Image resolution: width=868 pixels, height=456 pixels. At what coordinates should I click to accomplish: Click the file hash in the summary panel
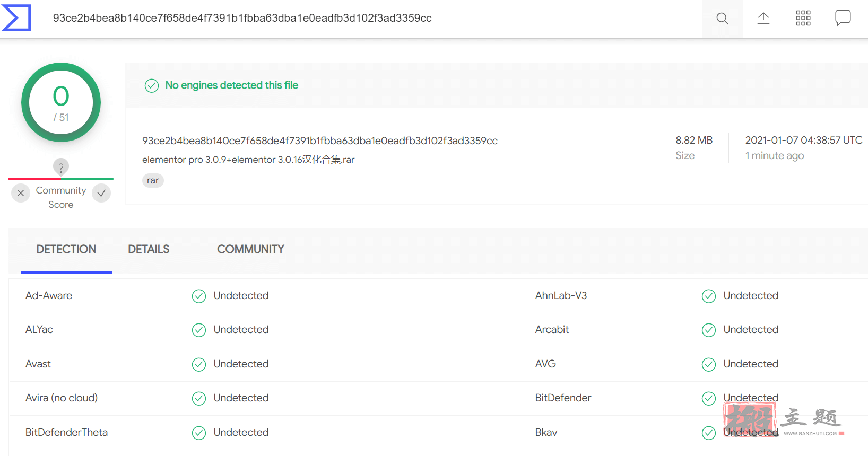point(320,141)
